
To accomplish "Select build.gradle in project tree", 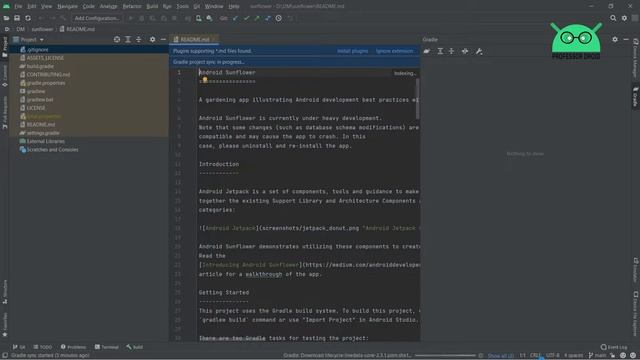I will pos(89,66).
